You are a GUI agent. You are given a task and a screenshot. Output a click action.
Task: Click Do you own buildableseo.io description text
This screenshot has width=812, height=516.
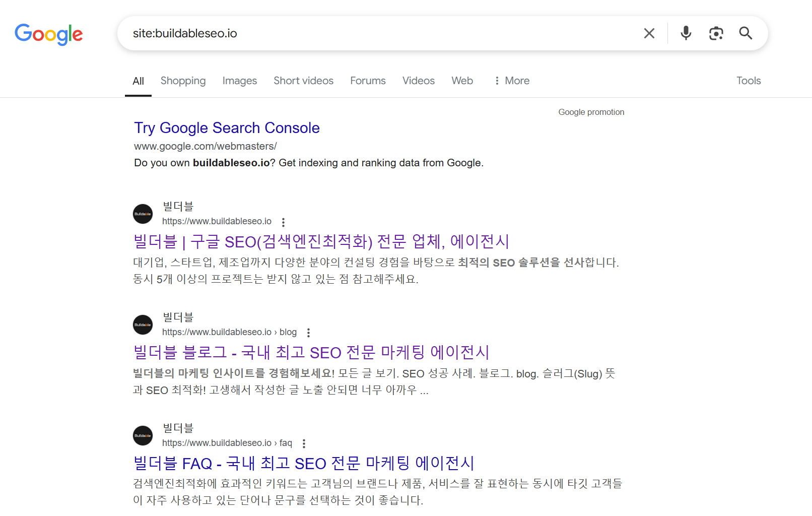(309, 163)
